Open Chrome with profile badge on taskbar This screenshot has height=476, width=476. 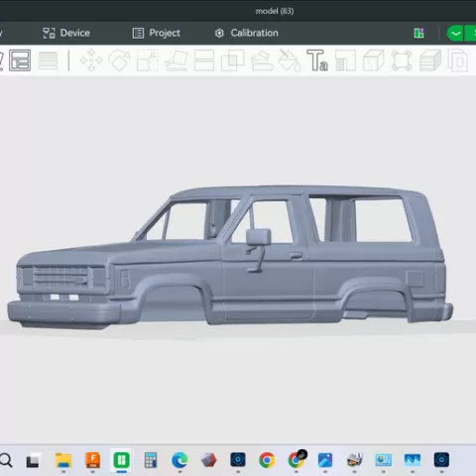point(297,460)
